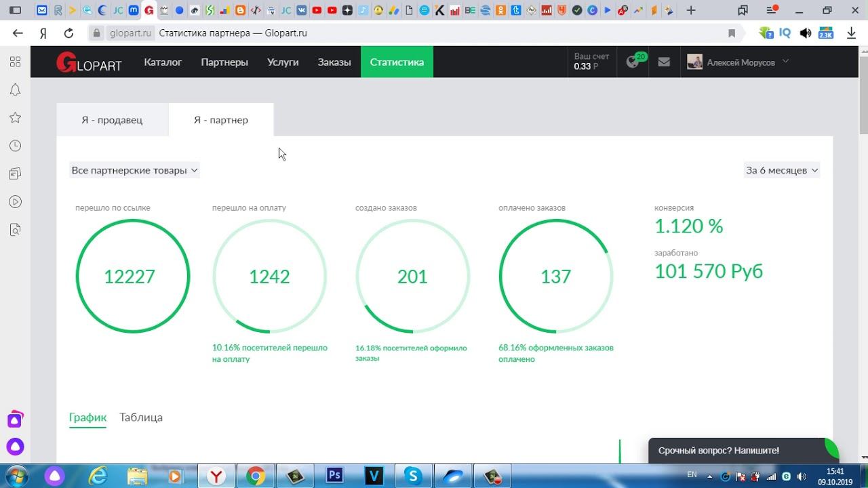Open favorites star in left sidebar

click(15, 118)
